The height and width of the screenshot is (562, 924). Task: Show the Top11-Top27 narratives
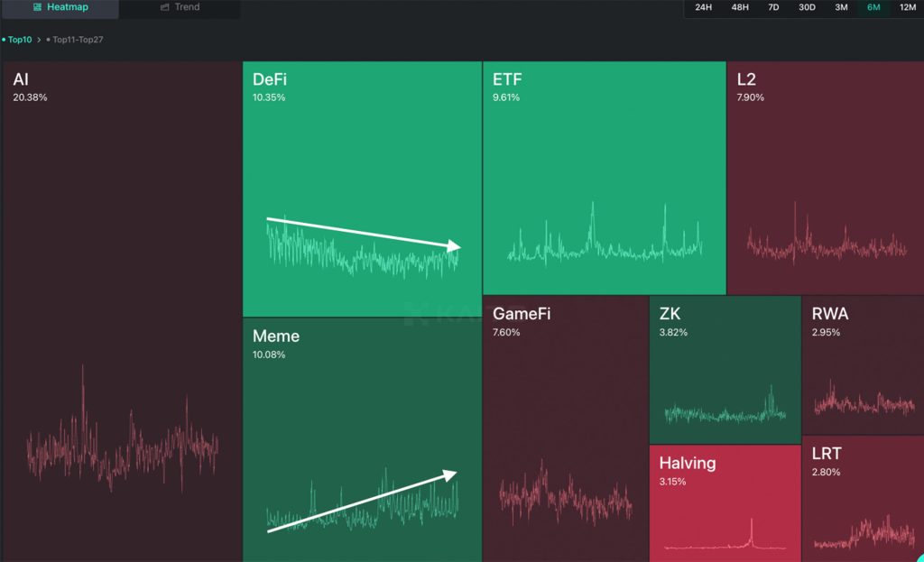(x=76, y=40)
